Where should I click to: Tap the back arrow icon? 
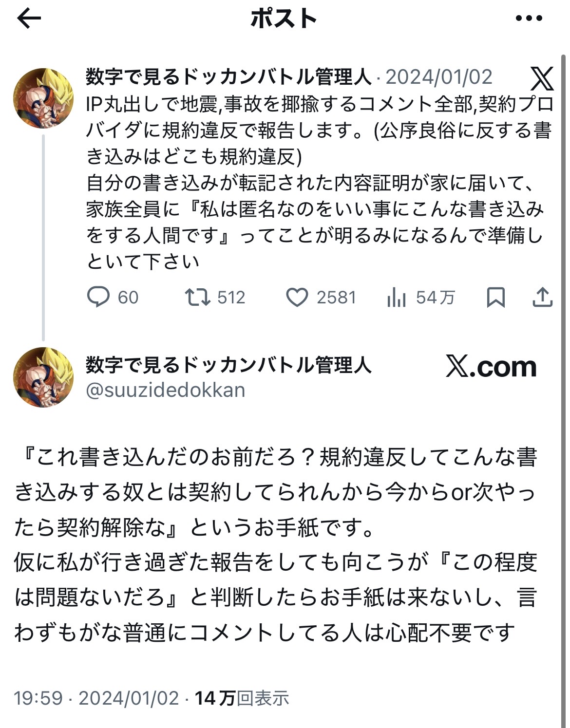(x=29, y=19)
